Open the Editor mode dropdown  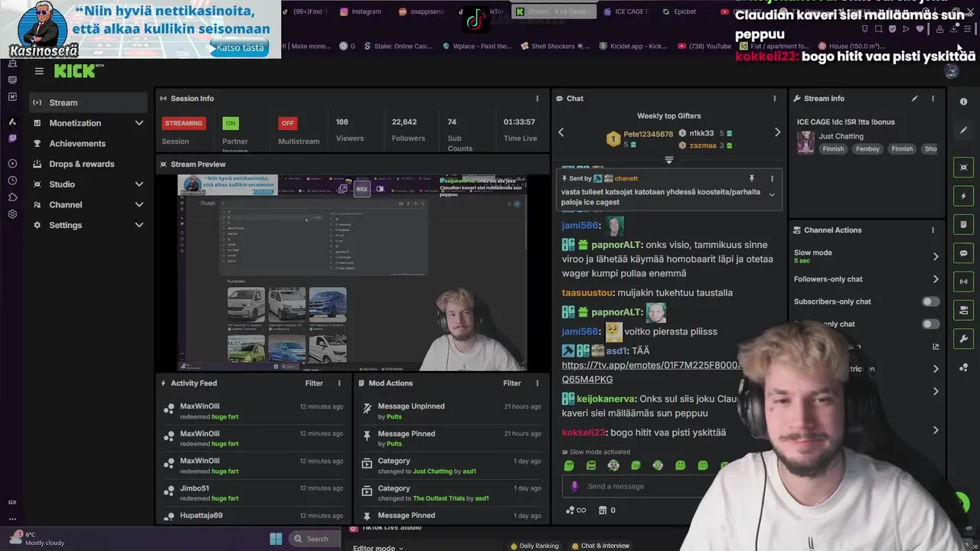pos(378,548)
